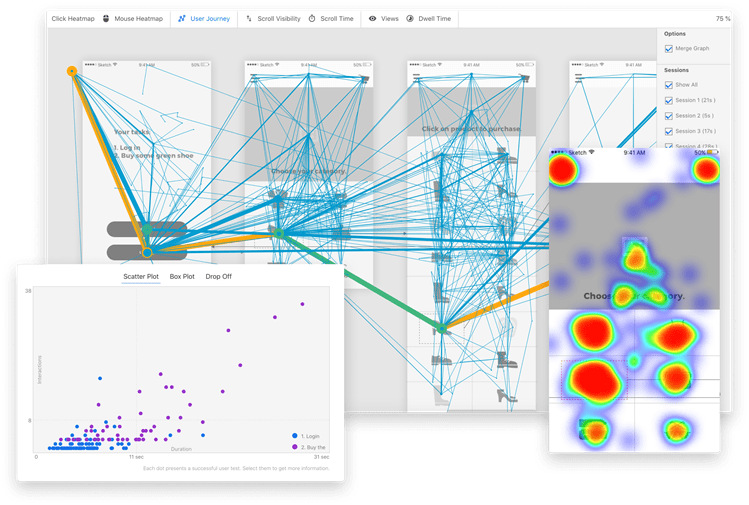The width and height of the screenshot is (749, 505).
Task: Uncheck Session 3 (17s) checkbox
Action: point(669,131)
